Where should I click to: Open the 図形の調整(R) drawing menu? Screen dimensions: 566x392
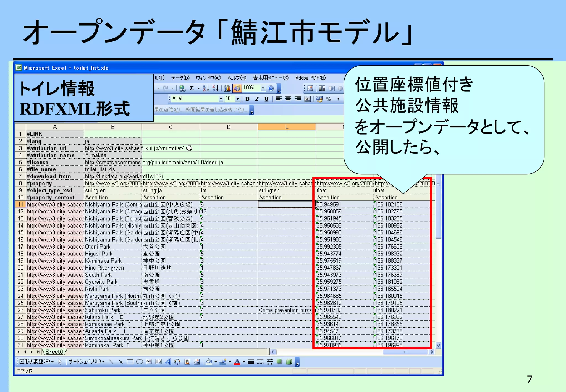pos(36,362)
